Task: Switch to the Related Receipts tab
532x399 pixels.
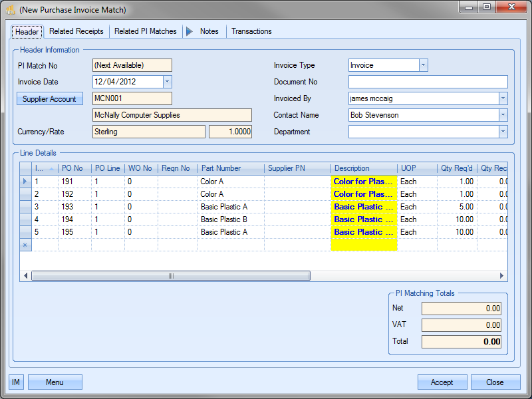Action: tap(76, 31)
